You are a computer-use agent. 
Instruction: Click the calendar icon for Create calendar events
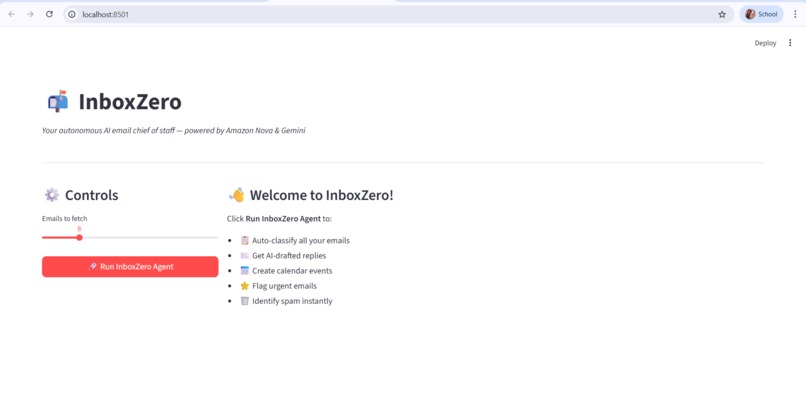coord(245,271)
